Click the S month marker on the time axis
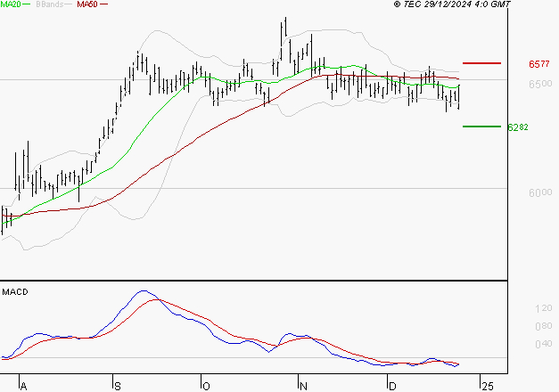Viewport: 559px width, 392px height. tap(118, 387)
